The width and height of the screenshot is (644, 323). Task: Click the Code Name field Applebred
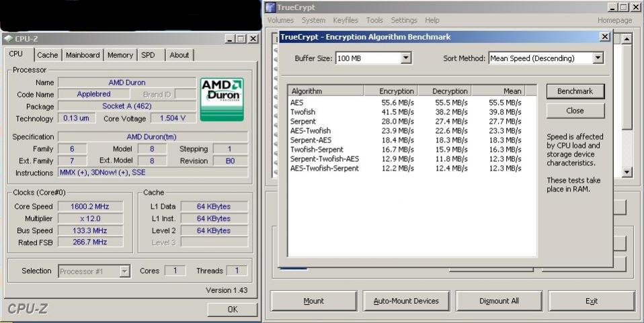coord(93,94)
